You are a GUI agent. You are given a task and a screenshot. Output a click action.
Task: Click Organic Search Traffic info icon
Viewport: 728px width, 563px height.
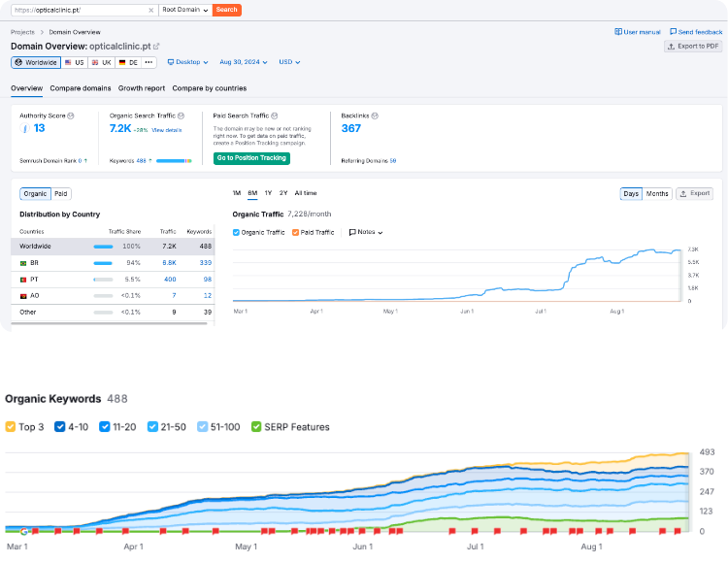pos(182,116)
